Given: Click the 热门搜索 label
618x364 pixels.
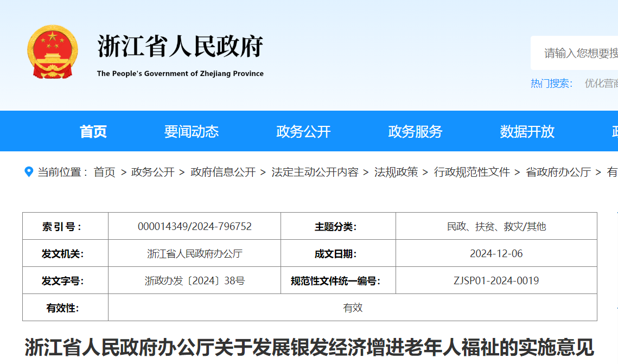Looking at the screenshot, I should pyautogui.click(x=551, y=84).
